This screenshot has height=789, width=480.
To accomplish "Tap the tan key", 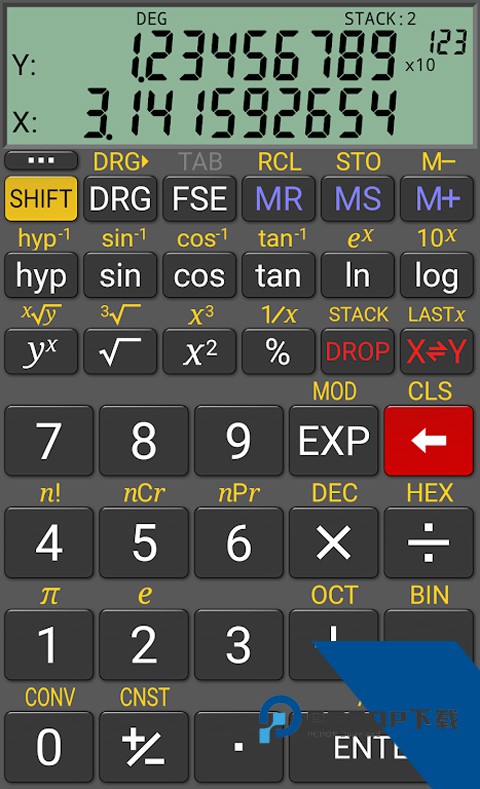I will [278, 275].
